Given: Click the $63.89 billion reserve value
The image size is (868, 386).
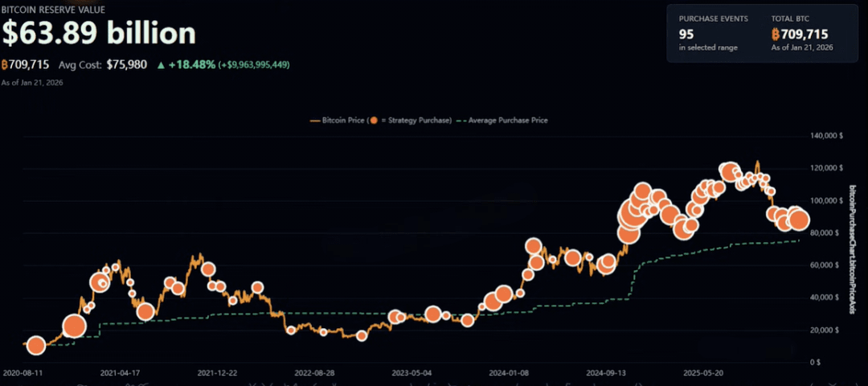Looking at the screenshot, I should (x=99, y=32).
